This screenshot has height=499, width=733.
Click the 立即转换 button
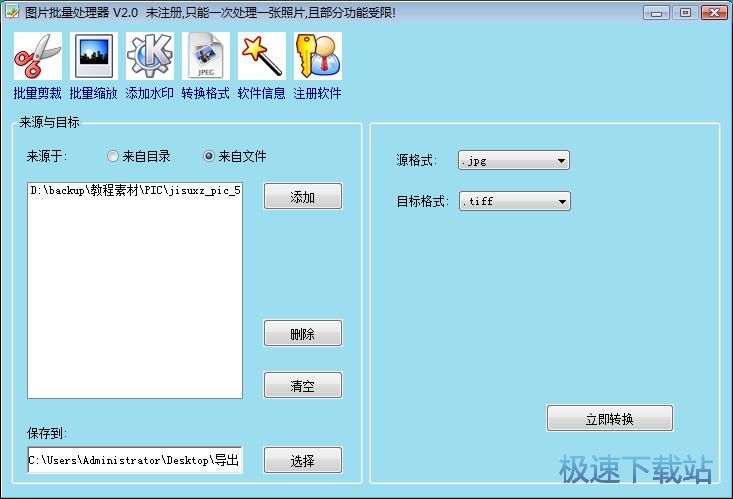coord(610,418)
